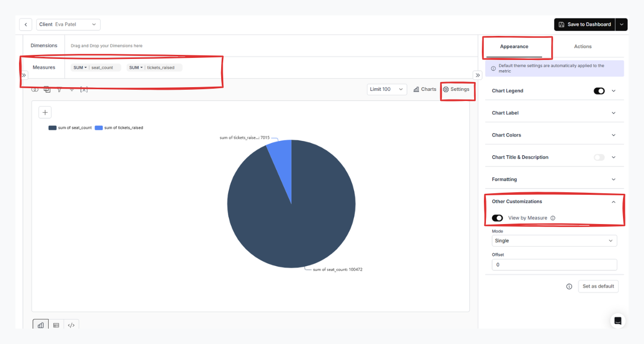Click Set as default button
The image size is (644, 344).
coord(598,287)
